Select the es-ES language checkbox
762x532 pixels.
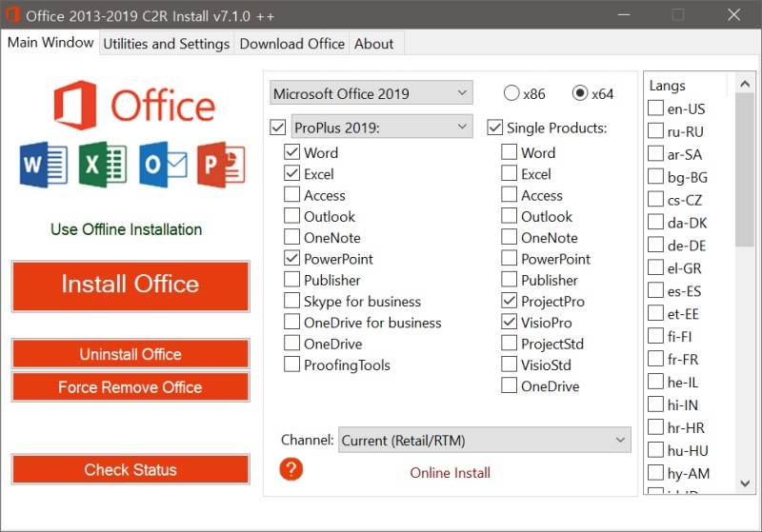[x=655, y=290]
